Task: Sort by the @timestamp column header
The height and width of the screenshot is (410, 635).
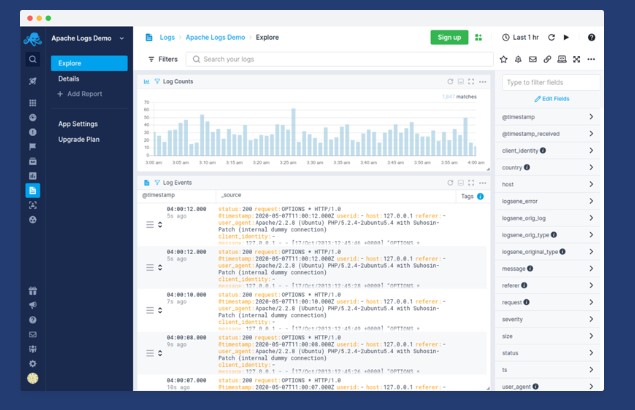Action: coord(158,195)
